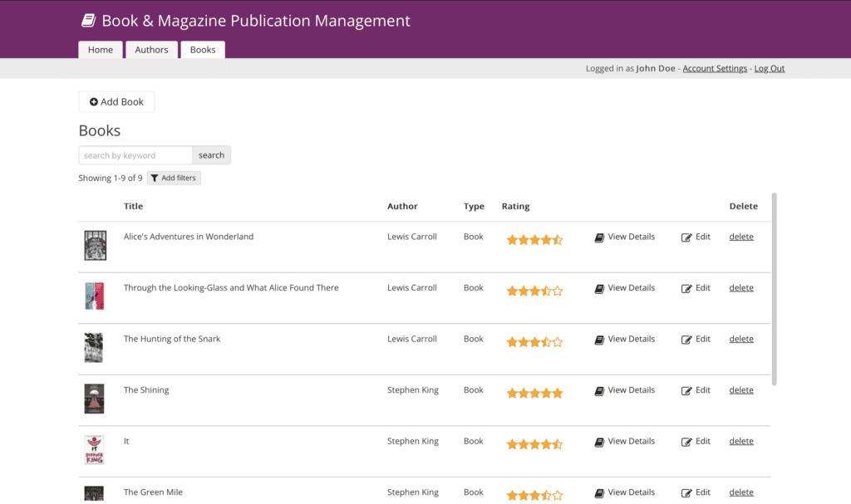Focus the search by keyword field
This screenshot has width=851, height=504.
coord(135,155)
